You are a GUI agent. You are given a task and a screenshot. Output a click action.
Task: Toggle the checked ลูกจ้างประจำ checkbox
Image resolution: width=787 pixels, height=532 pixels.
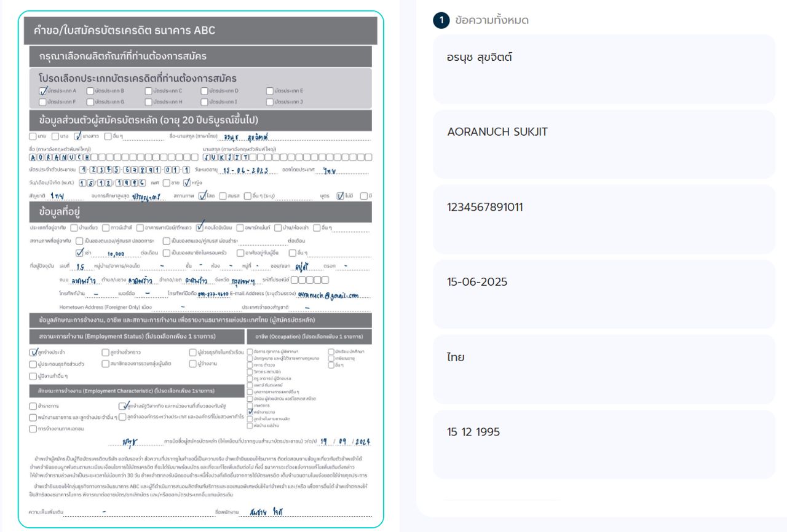(33, 353)
